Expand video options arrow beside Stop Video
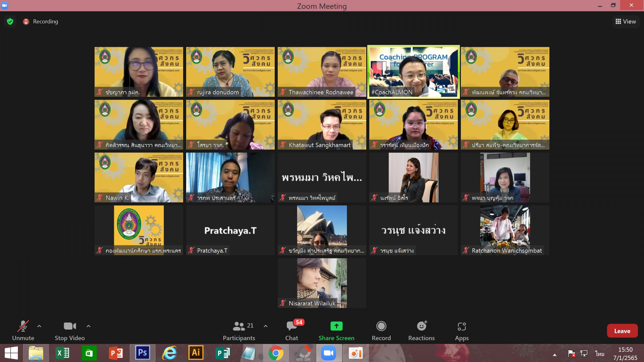 pyautogui.click(x=89, y=326)
